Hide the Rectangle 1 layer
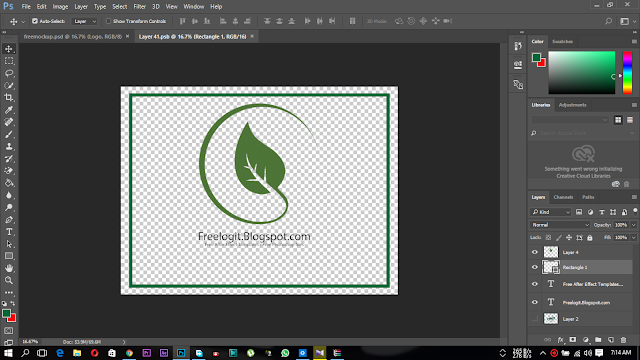The height and width of the screenshot is (360, 640). pos(535,267)
